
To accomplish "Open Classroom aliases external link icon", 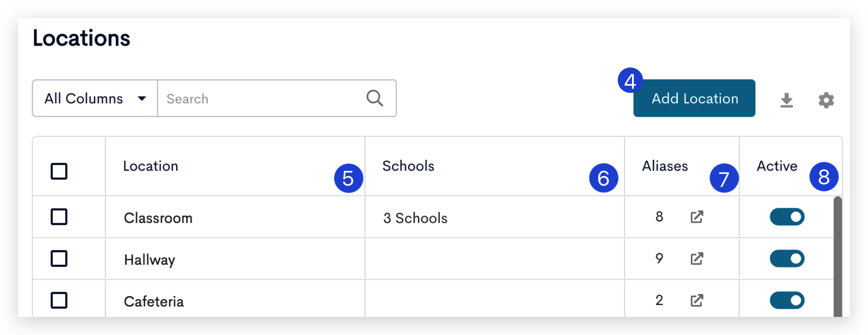I will coord(697,217).
